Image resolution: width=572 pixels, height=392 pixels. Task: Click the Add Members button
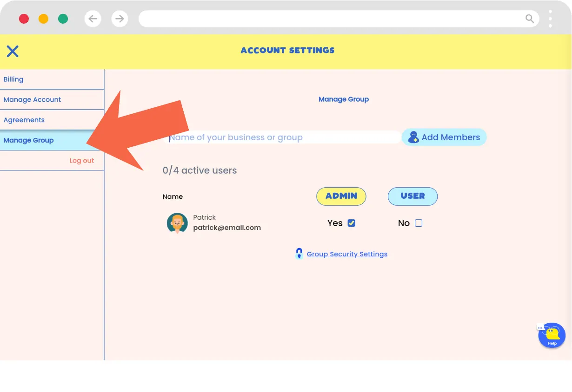444,137
